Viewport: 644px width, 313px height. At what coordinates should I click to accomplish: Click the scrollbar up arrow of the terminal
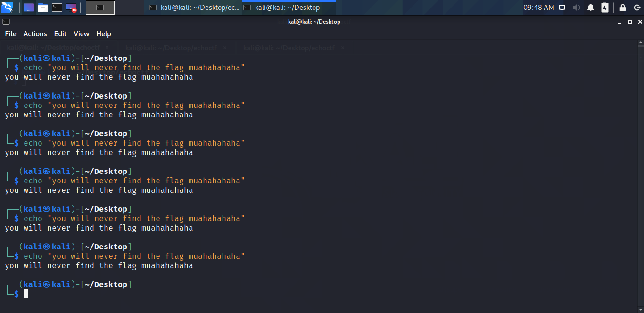pyautogui.click(x=641, y=43)
